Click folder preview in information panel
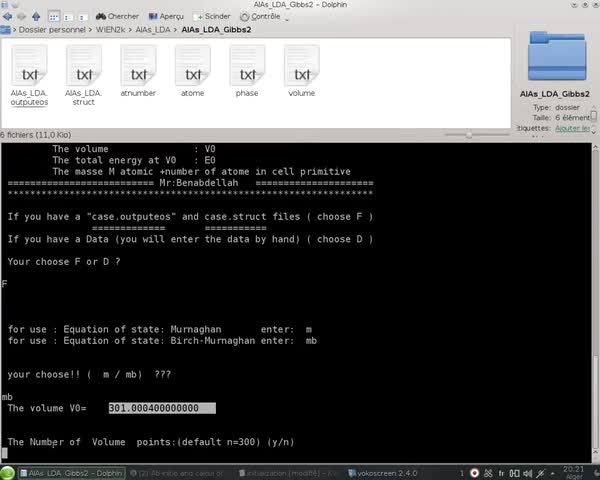 click(557, 56)
